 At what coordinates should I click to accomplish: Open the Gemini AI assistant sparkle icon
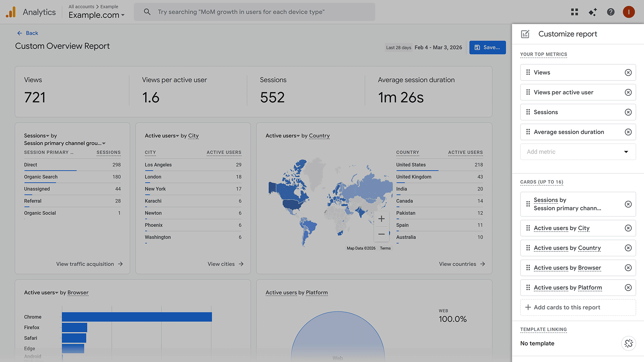592,12
